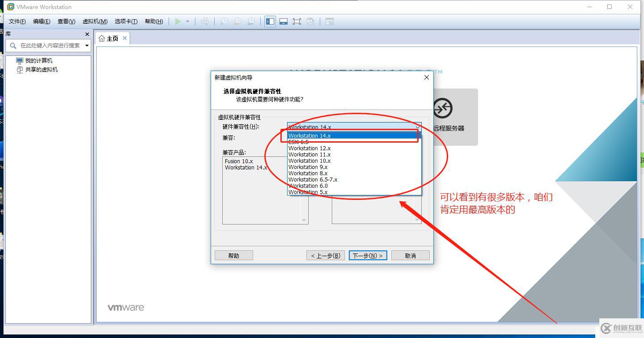Click the compatible products list scroll-down arrow
The image size is (644, 338).
[x=304, y=220]
